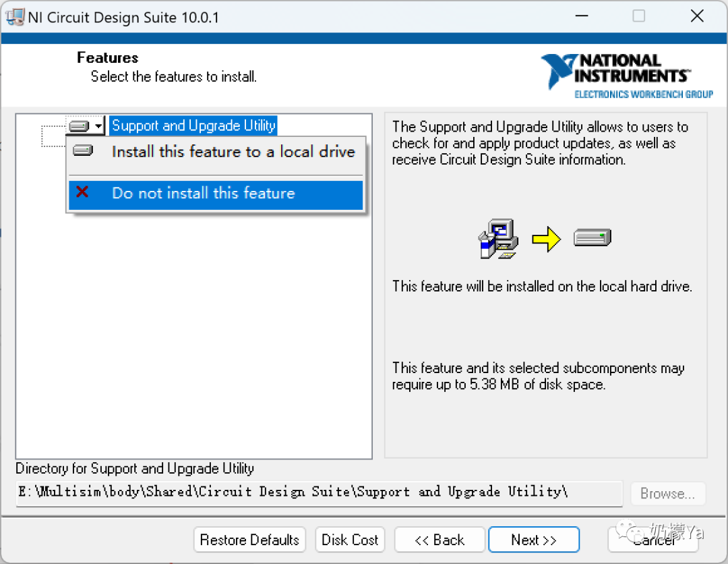Open the feature drive icon dropdown arrow

click(98, 125)
